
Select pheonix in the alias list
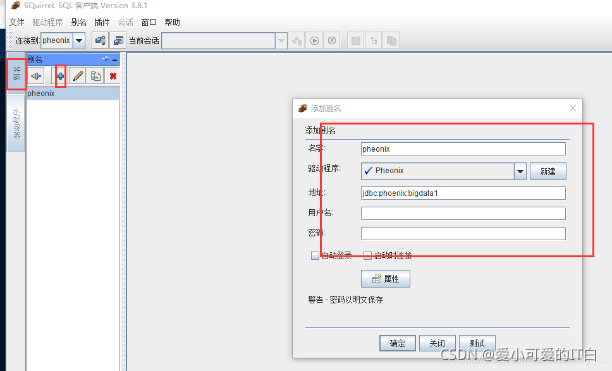coord(73,93)
